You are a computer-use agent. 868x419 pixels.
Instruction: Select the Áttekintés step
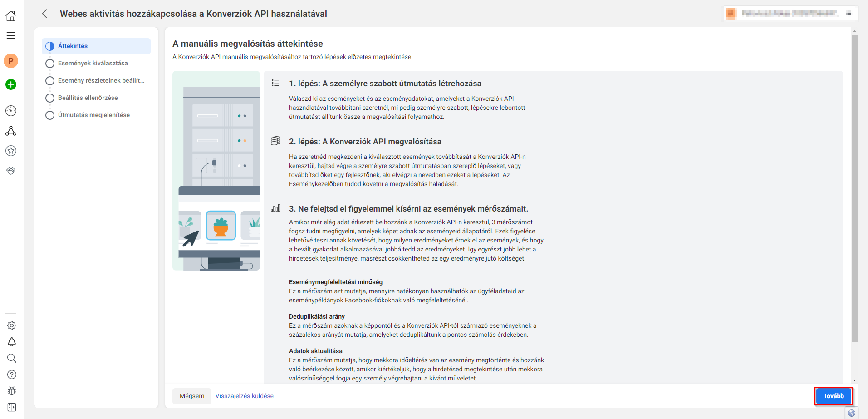73,46
